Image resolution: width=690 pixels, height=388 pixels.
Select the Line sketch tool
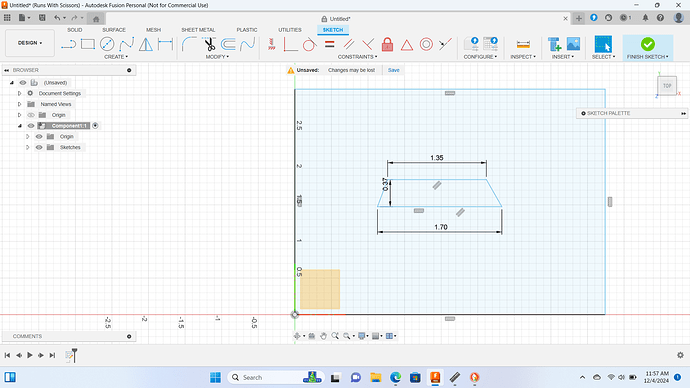(x=68, y=44)
